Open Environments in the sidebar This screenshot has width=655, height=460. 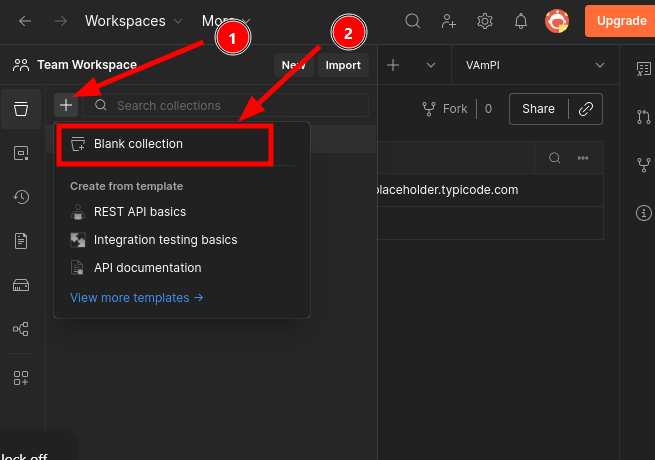[x=21, y=153]
